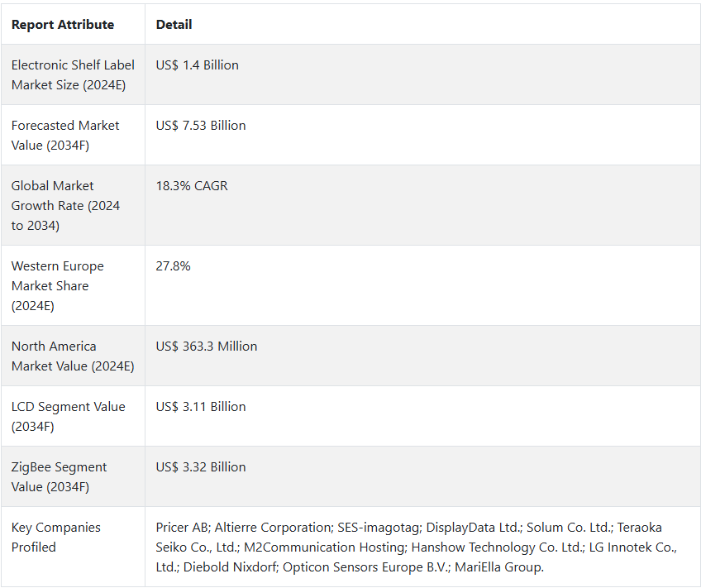Select the North America Market Value cell
Screen dimensions: 701x588
(73, 356)
